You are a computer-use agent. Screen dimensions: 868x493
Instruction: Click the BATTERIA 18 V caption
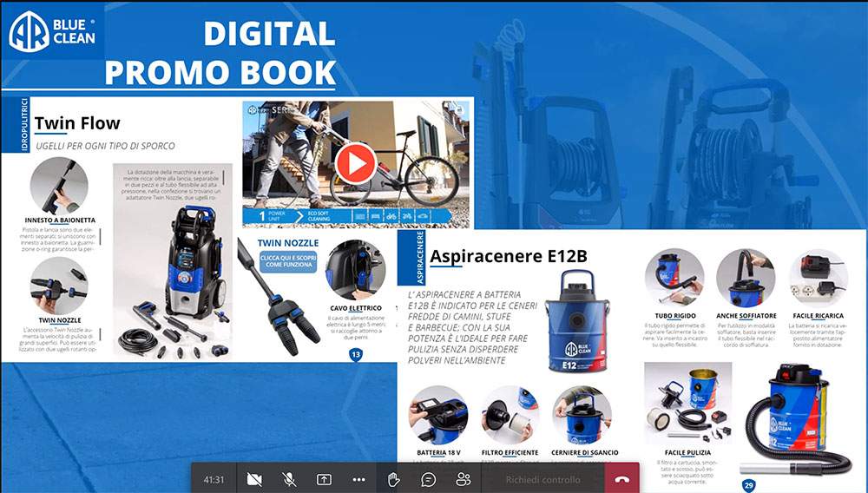[438, 452]
